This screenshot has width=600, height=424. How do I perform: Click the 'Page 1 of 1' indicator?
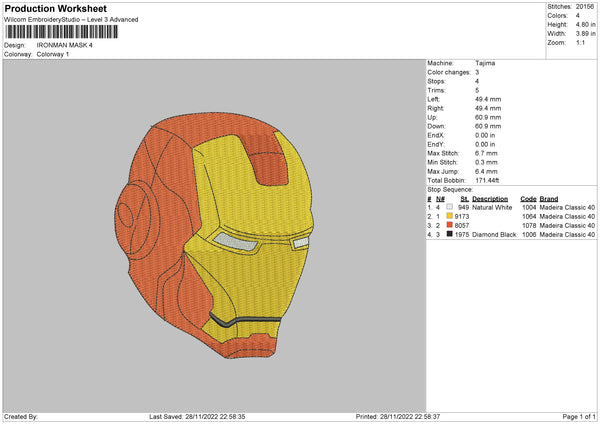pos(579,416)
